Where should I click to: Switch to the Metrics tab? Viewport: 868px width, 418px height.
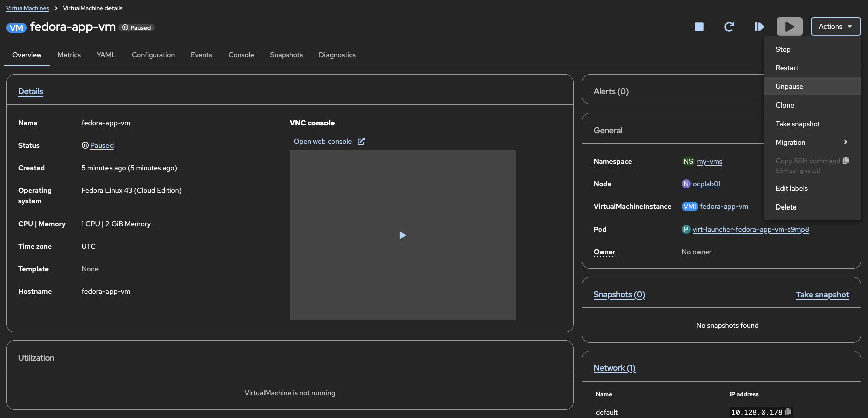[x=69, y=55]
